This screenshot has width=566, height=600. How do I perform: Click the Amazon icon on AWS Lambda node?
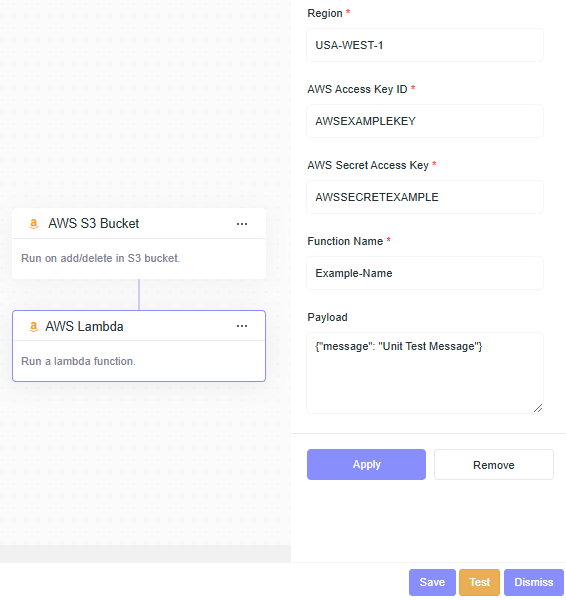click(x=34, y=326)
